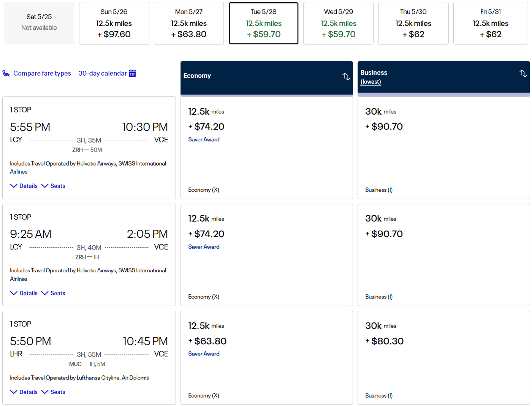532x406 pixels.
Task: Choose Economy fare for the 5:55 PM flight
Action: pyautogui.click(x=266, y=148)
